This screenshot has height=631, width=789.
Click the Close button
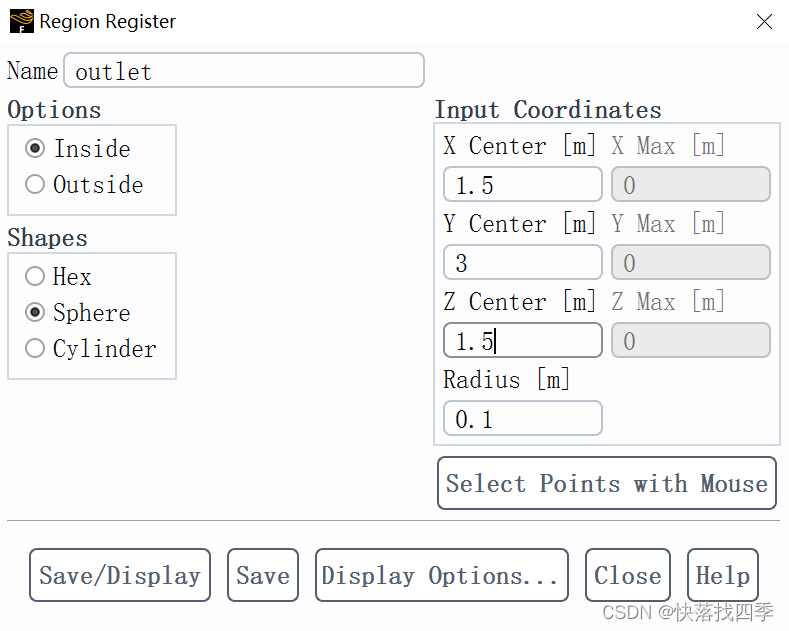[x=627, y=575]
